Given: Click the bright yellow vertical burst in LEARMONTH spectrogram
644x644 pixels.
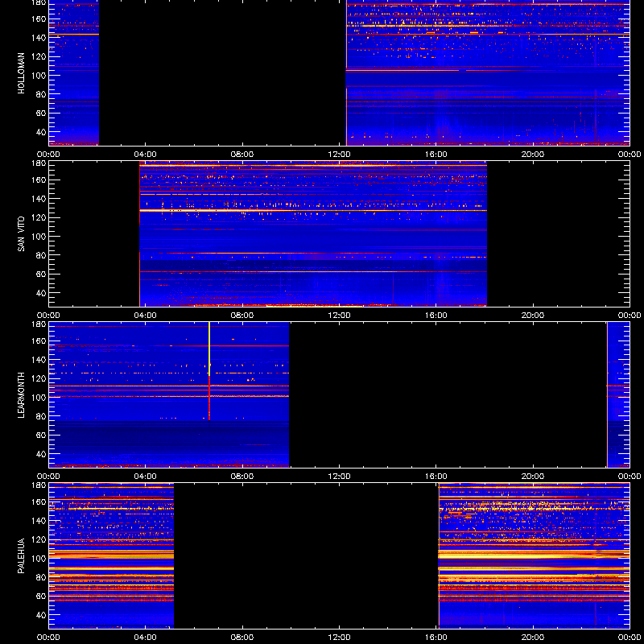Looking at the screenshot, I should (209, 349).
